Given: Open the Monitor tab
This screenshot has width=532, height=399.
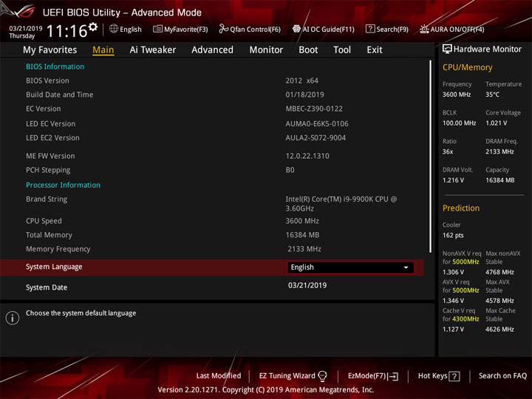Looking at the screenshot, I should (x=266, y=50).
